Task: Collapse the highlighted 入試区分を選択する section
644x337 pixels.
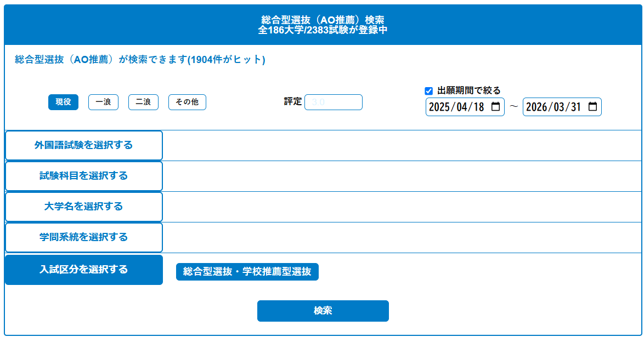Action: 83,270
